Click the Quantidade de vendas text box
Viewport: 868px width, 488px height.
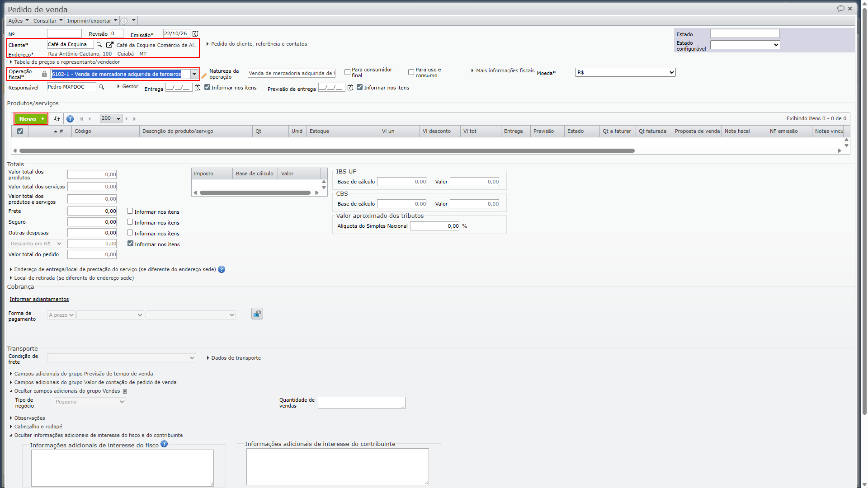(x=362, y=403)
